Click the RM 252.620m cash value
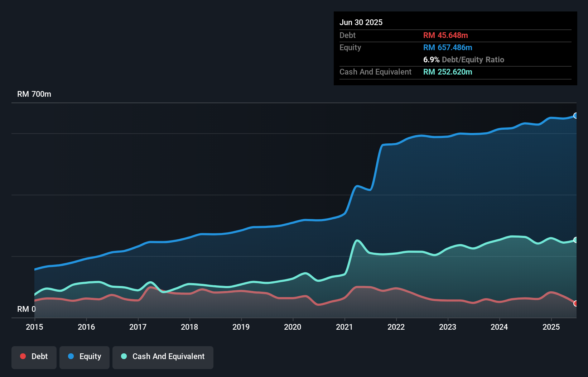 point(448,72)
